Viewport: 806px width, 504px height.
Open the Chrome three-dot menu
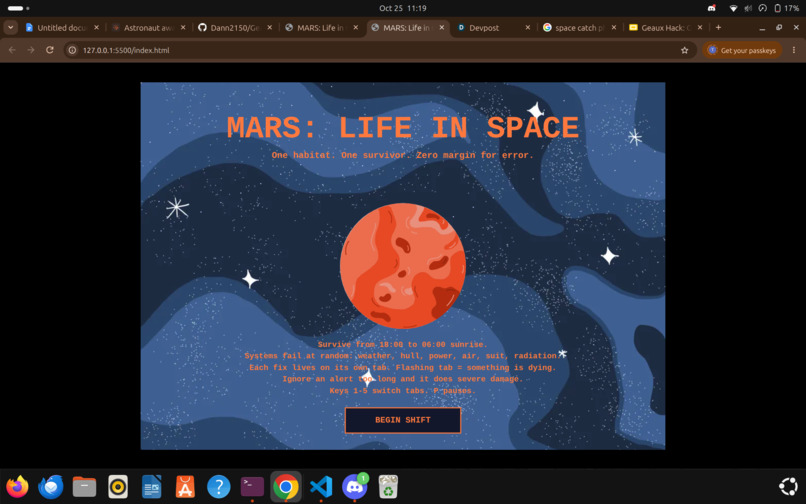tap(794, 50)
